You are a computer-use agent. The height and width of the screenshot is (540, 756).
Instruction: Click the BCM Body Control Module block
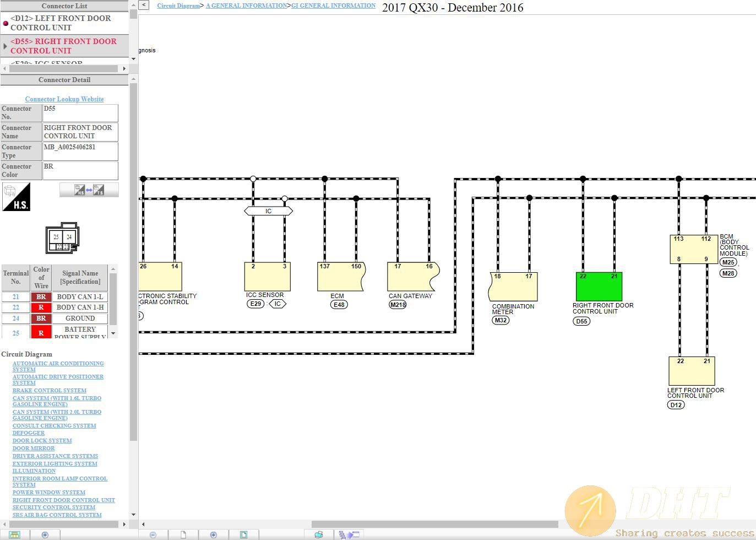tap(694, 249)
